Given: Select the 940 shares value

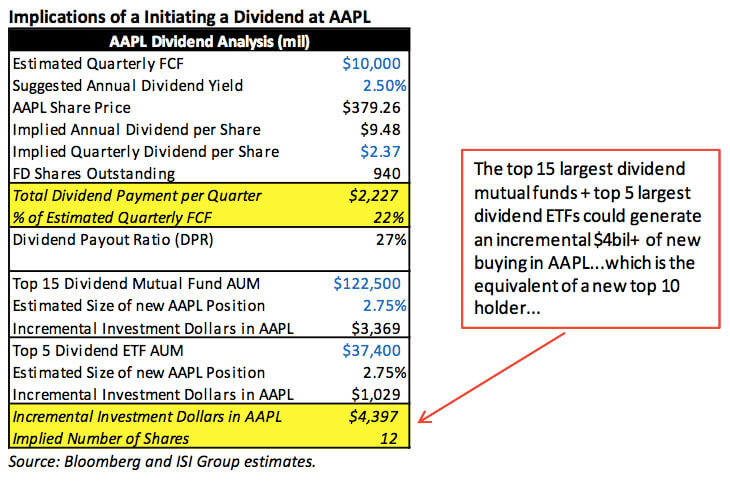Looking at the screenshot, I should [386, 174].
